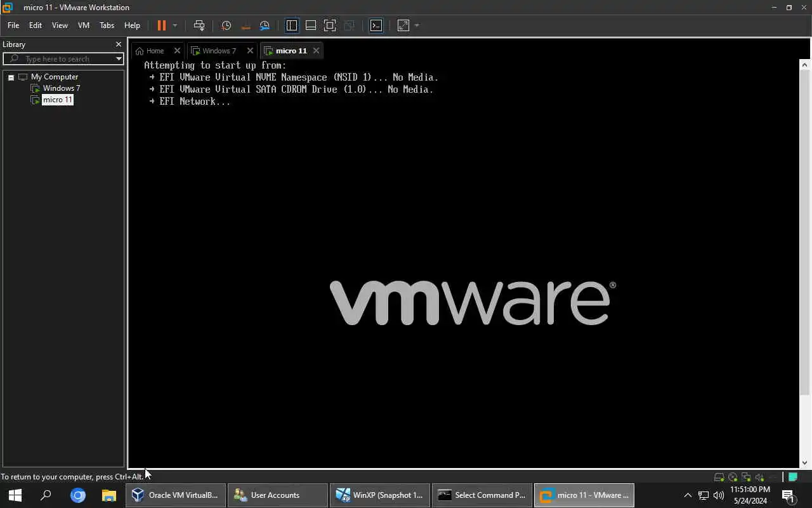Send Ctrl+Alt+Del to the VM

click(199, 25)
